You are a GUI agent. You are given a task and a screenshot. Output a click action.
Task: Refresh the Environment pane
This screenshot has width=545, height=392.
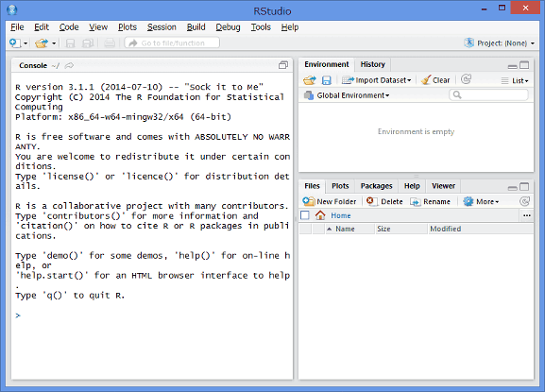pyautogui.click(x=466, y=79)
